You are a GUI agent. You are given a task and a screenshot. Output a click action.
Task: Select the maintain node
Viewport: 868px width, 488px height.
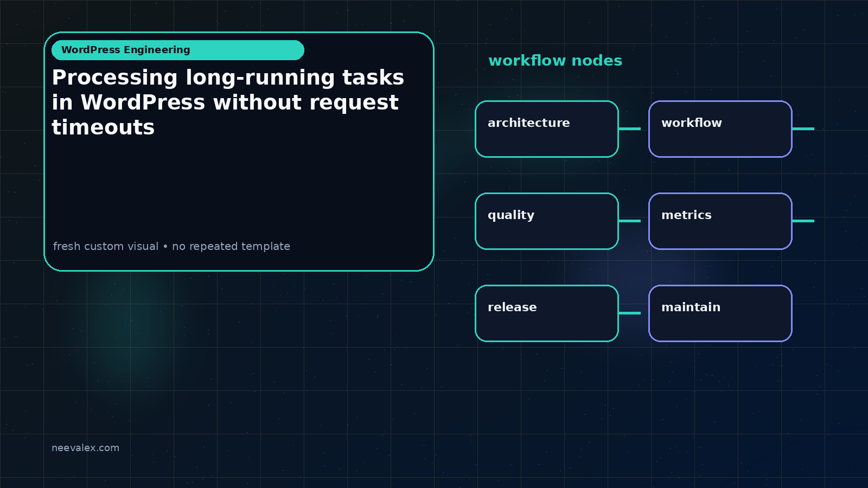720,313
